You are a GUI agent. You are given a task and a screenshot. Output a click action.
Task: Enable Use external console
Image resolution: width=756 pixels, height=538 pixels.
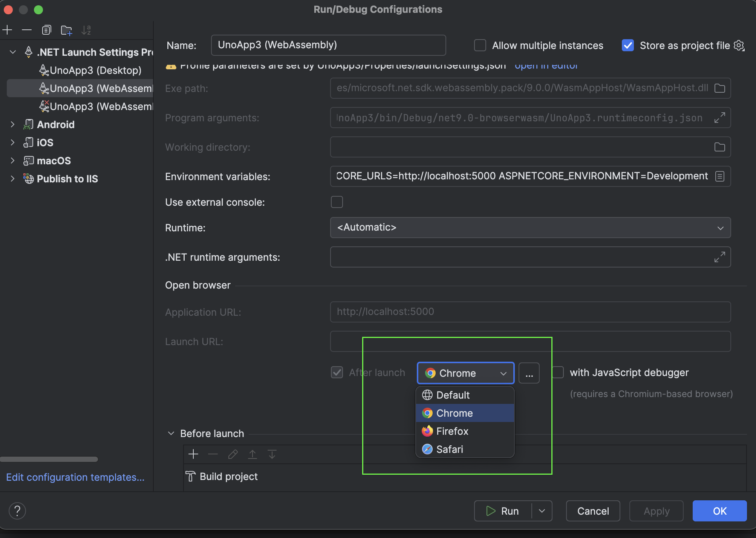[337, 202]
